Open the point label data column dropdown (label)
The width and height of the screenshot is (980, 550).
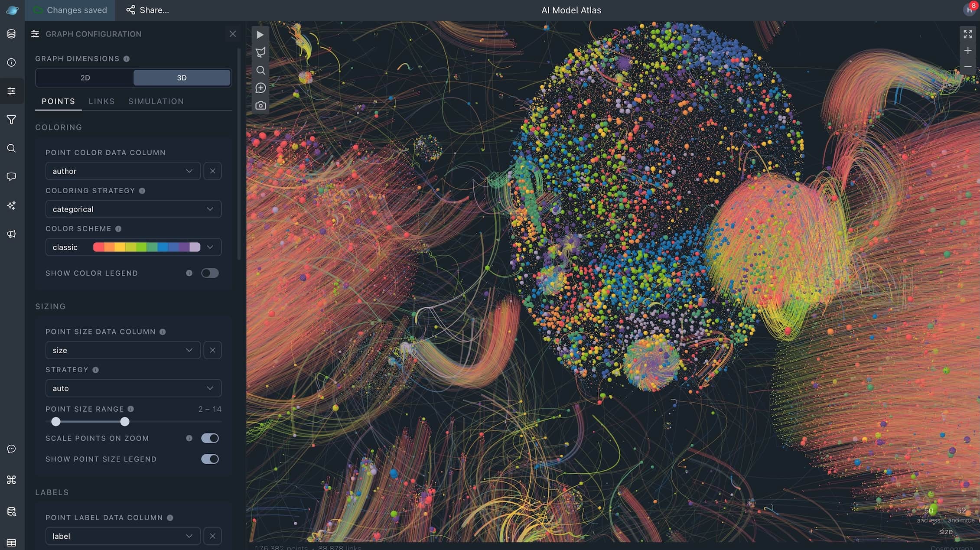click(123, 536)
